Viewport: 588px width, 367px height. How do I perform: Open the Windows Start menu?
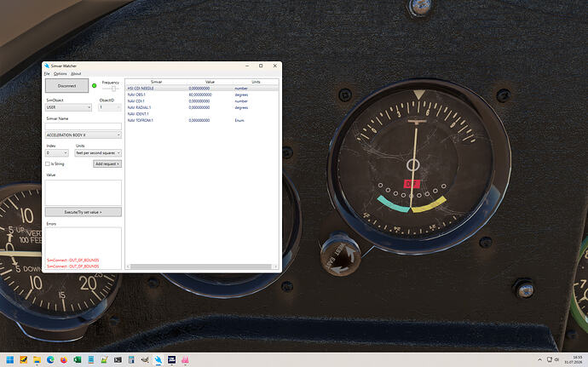(10, 360)
